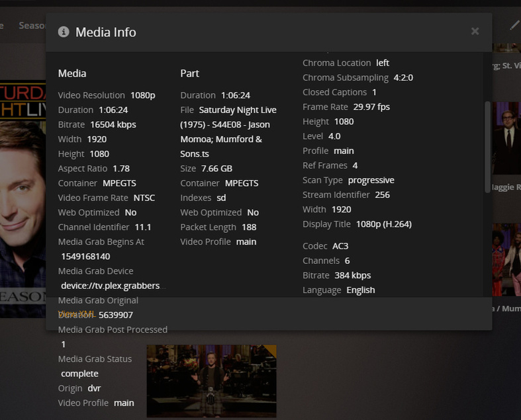Click the info icon beside Media Info
Image resolution: width=521 pixels, height=420 pixels.
(64, 32)
